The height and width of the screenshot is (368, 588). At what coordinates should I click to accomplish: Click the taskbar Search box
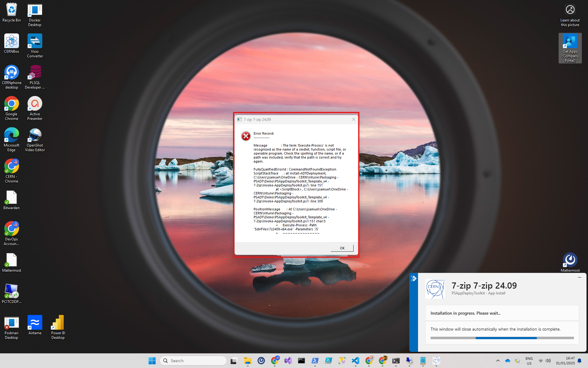click(x=193, y=361)
